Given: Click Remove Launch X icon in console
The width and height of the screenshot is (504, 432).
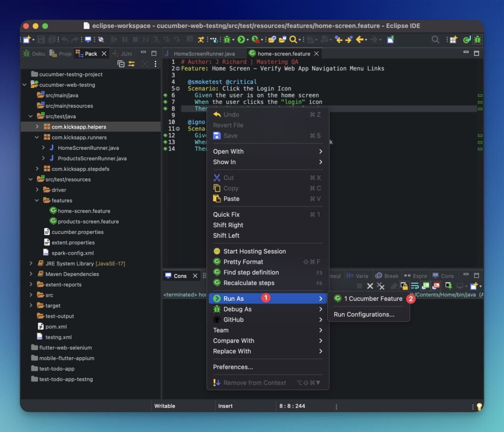Looking at the screenshot, I should (370, 286).
